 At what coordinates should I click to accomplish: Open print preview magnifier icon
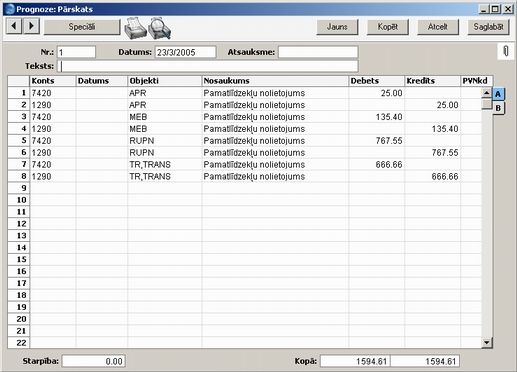tap(160, 28)
